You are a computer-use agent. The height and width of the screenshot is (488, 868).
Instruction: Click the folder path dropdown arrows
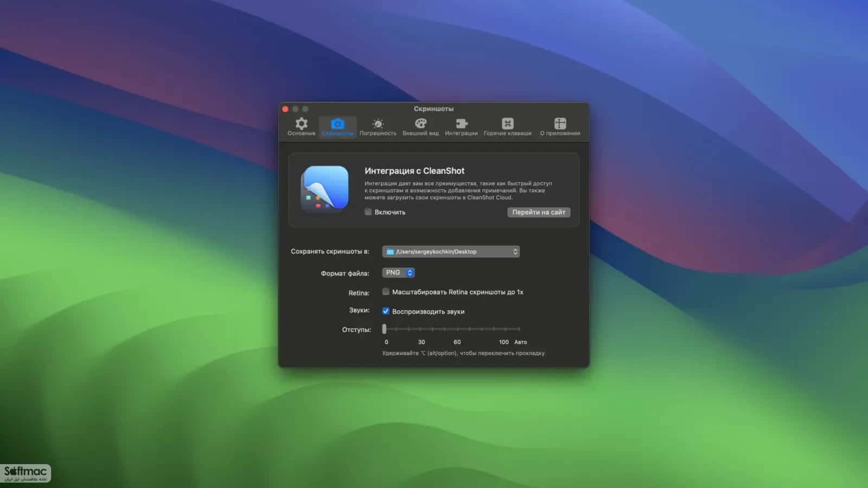(515, 252)
